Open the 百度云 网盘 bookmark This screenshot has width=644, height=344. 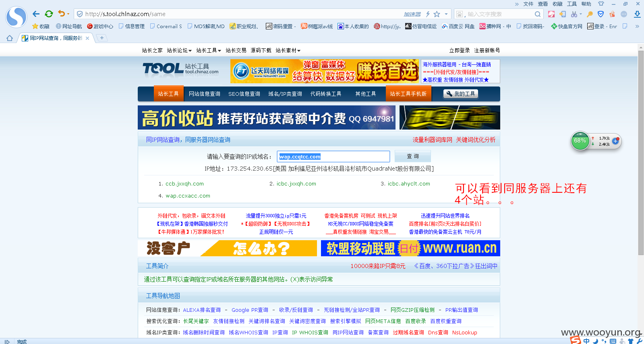click(458, 26)
